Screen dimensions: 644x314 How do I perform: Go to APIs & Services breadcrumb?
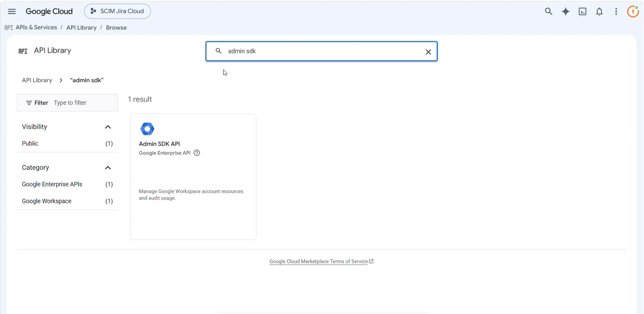[36, 27]
